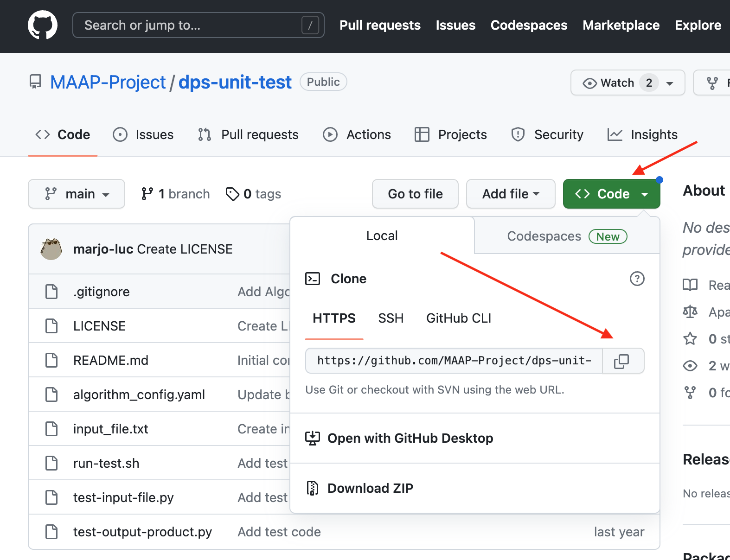Switch to the Codespaces tab

point(567,236)
